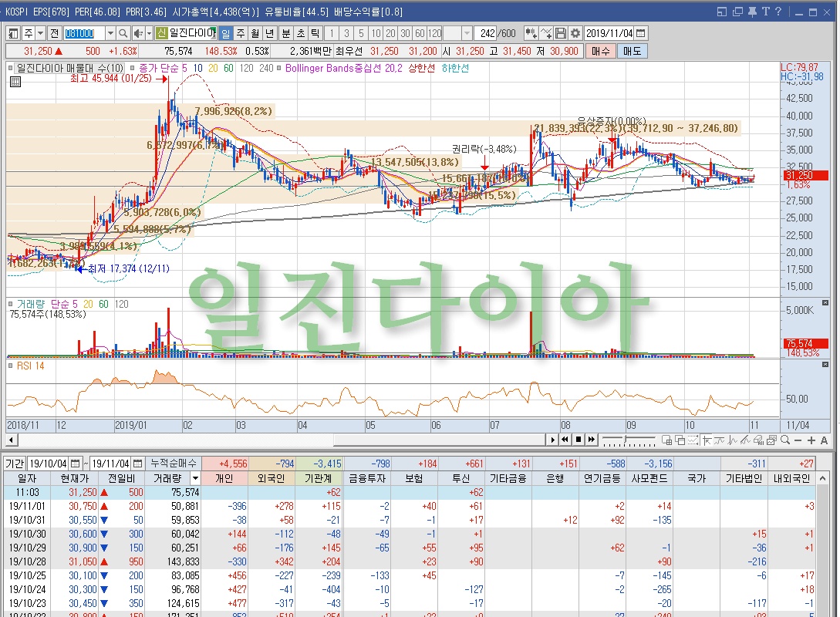This screenshot has width=840, height=617.
Task: Open the calendar date picker beside 2019/11/04
Action: [x=641, y=33]
